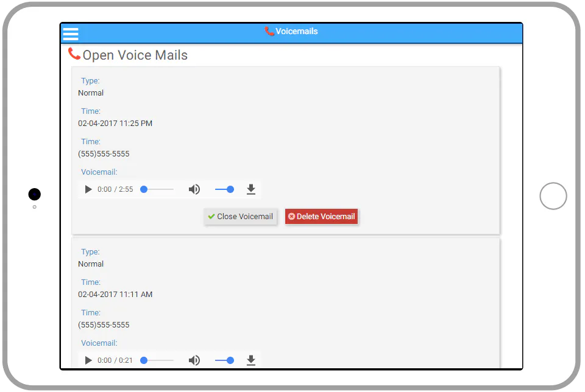
Task: Click volume slider of 2:55 voicemail
Action: (225, 189)
